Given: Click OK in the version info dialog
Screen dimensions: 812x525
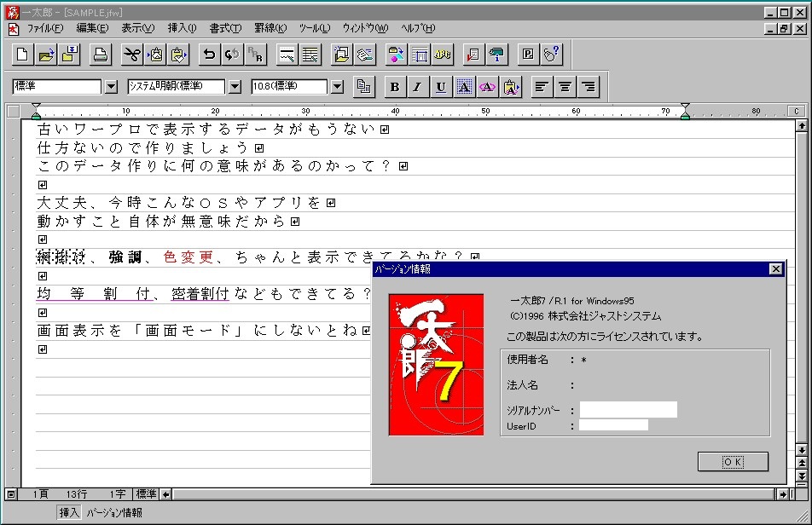Looking at the screenshot, I should pos(733,461).
